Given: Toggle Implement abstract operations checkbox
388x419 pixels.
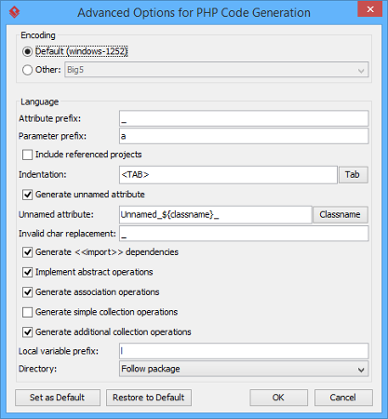Looking at the screenshot, I should 27,272.
